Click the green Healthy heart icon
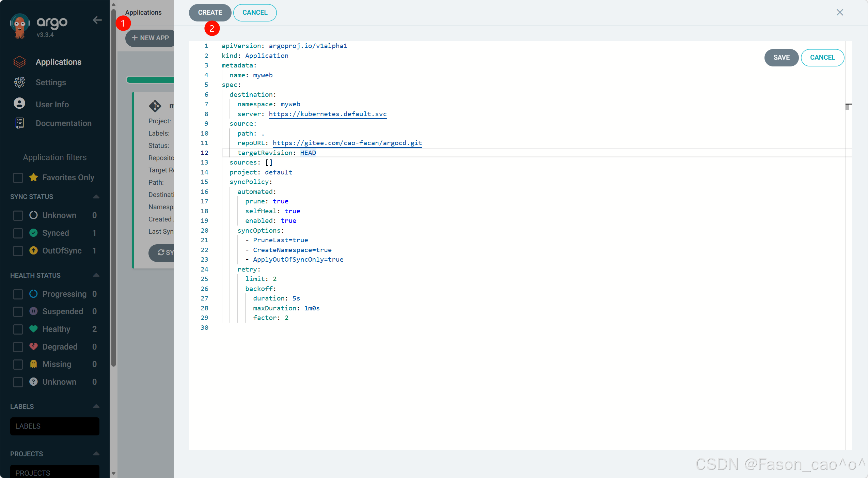This screenshot has height=478, width=868. pyautogui.click(x=33, y=329)
